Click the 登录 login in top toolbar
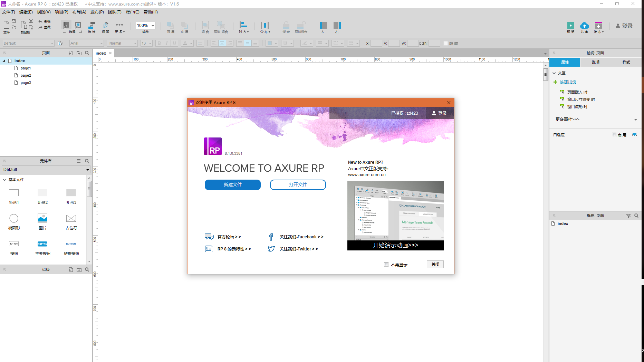The height and width of the screenshot is (362, 644). 624,26
